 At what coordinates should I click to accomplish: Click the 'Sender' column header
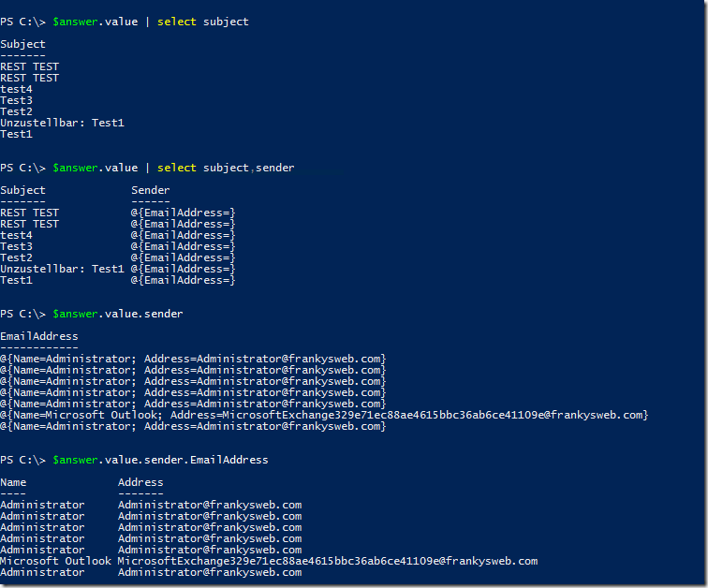tap(151, 190)
